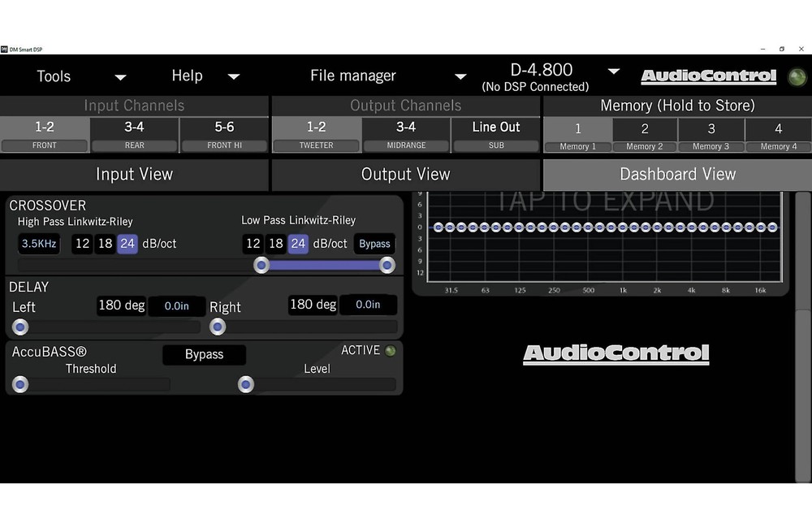Click the Left delay slider knob
Viewport: 812px width, 528px height.
pos(20,327)
